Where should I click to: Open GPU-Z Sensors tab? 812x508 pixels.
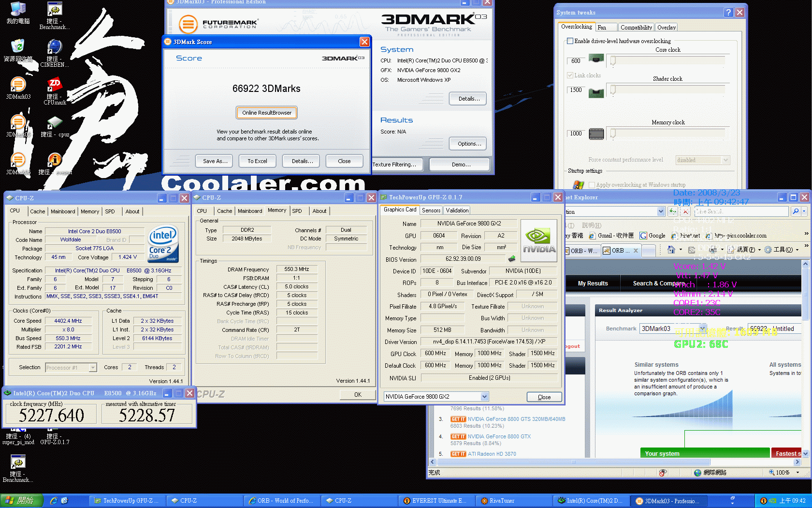[431, 210]
